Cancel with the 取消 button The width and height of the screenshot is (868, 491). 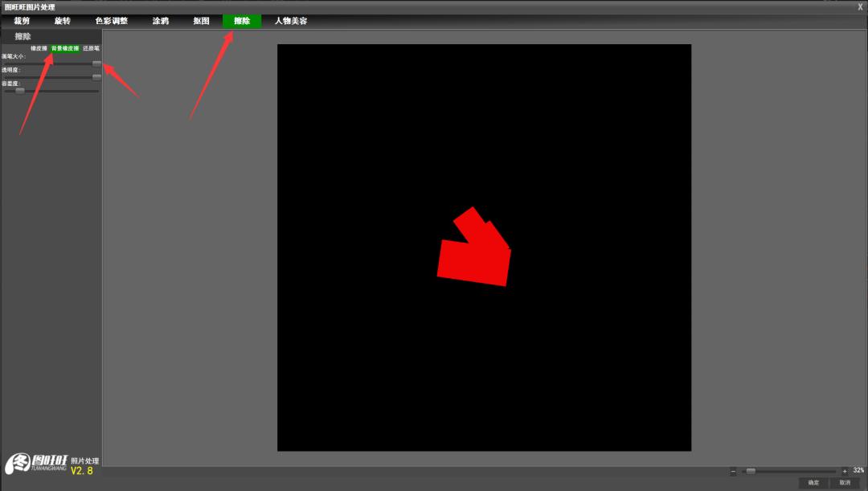point(845,483)
